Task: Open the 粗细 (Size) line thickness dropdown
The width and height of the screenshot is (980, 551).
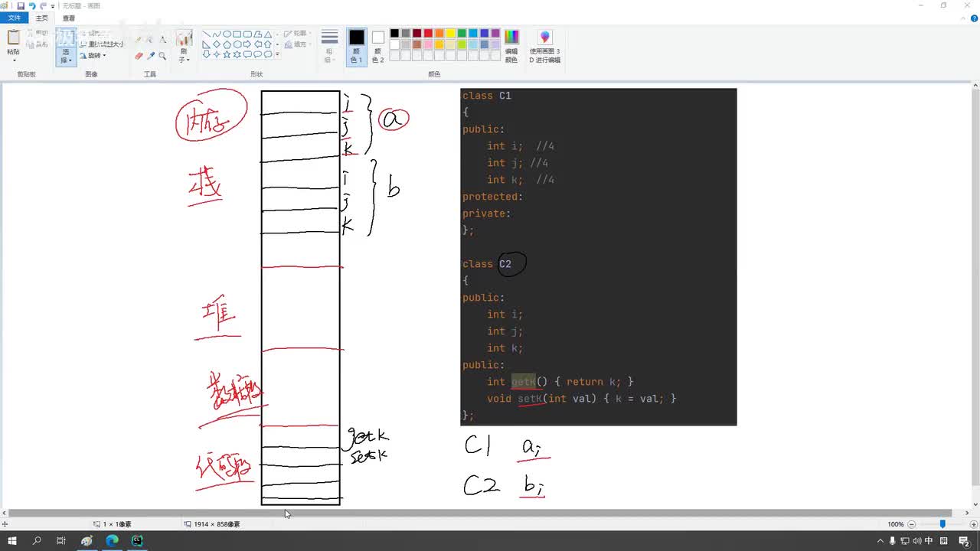Action: click(329, 46)
